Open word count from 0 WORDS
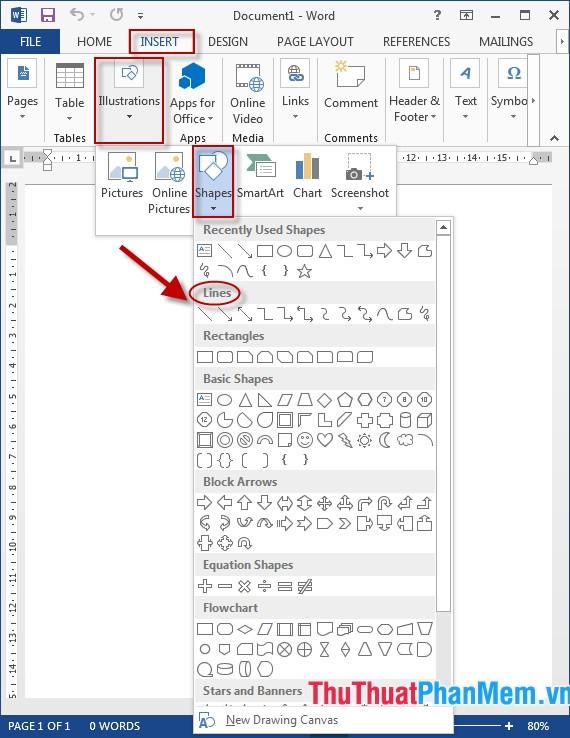570x738 pixels. point(115,726)
